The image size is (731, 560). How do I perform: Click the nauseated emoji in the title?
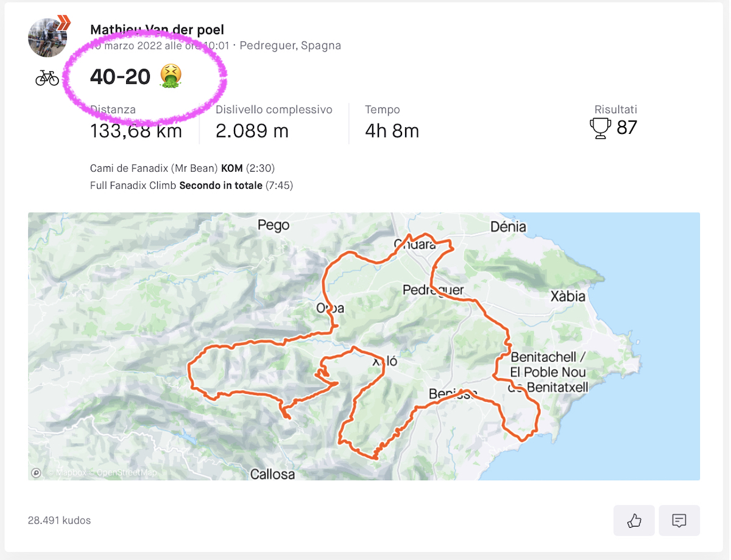click(x=171, y=77)
